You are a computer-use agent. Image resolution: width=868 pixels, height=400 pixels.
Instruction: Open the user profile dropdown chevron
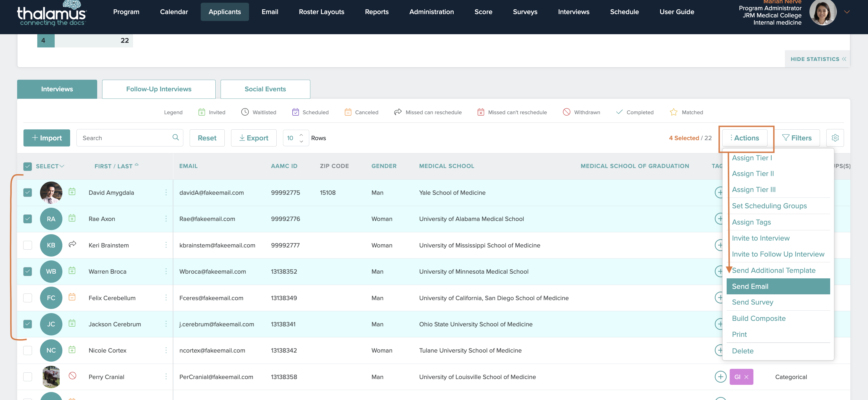coord(847,12)
